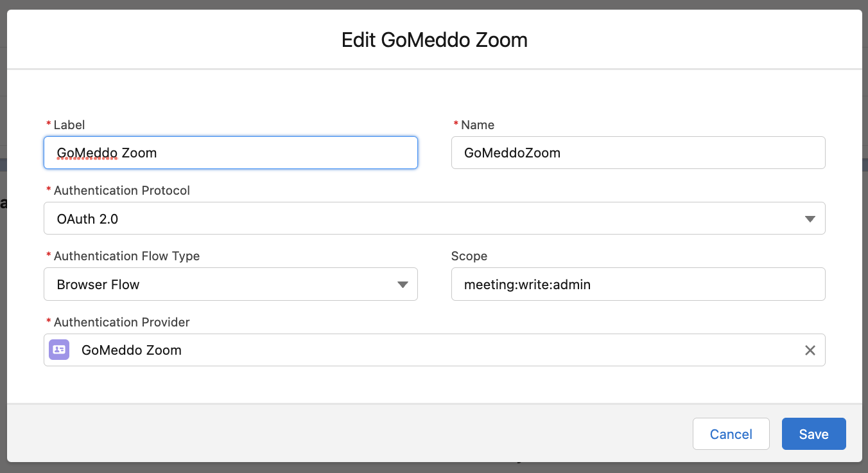Select the GoMeddo Zoom provider name text
868x473 pixels.
pyautogui.click(x=132, y=350)
